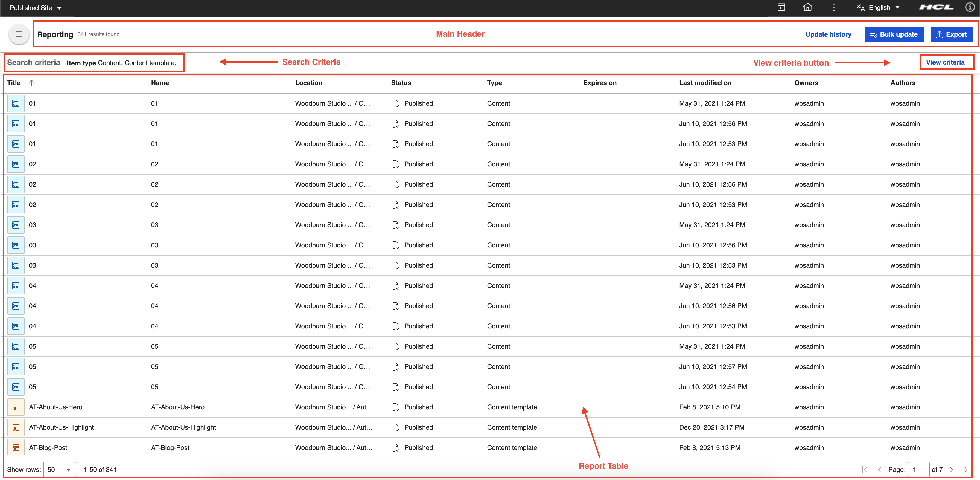Open the Update history link
Screen dimensions: 980x480
[828, 35]
